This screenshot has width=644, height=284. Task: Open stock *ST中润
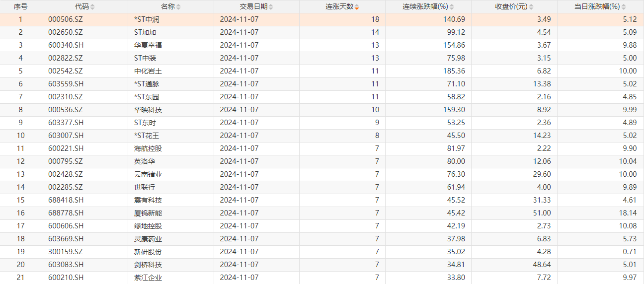click(147, 19)
